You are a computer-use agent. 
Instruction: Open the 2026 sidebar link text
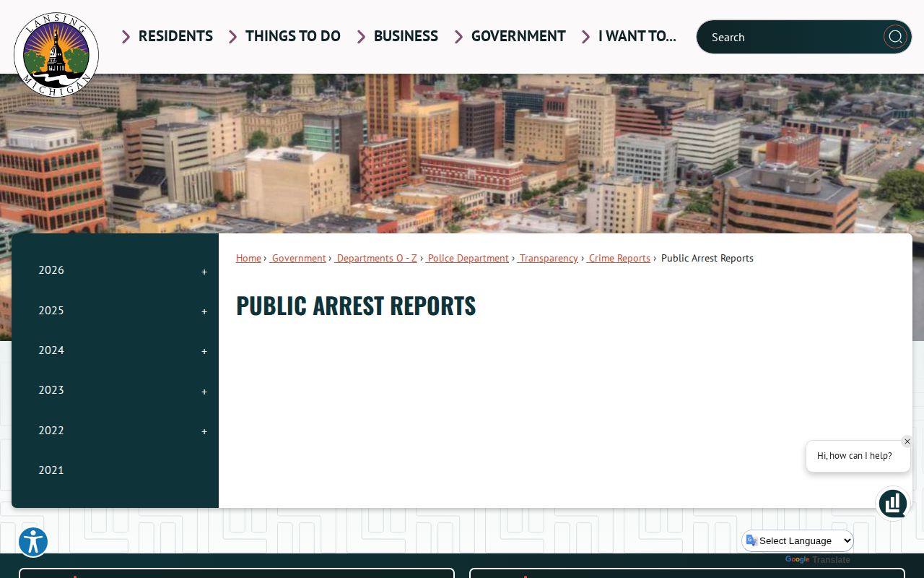(51, 270)
